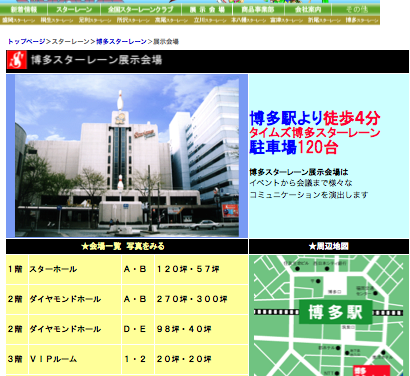
Task: Select the 120坪・57坪 table cell
Action: point(201,269)
